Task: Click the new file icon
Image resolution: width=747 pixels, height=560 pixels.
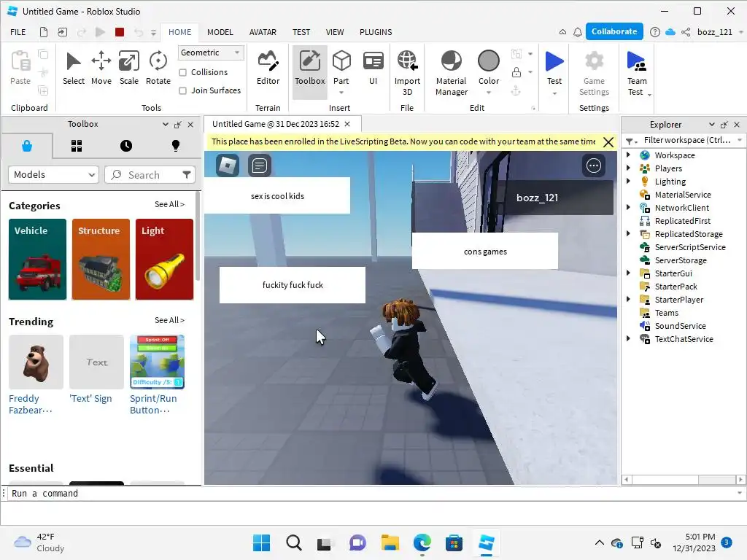Action: pyautogui.click(x=43, y=32)
